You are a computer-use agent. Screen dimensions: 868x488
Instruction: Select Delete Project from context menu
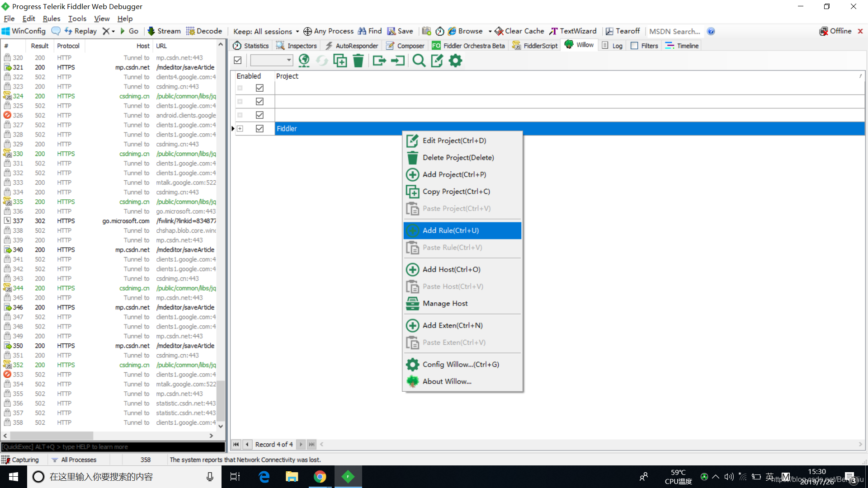(x=462, y=158)
